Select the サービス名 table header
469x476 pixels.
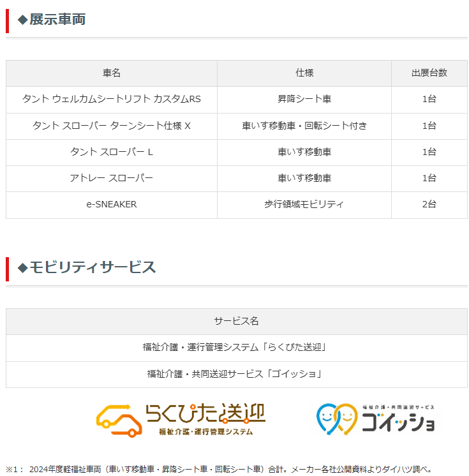(x=236, y=322)
